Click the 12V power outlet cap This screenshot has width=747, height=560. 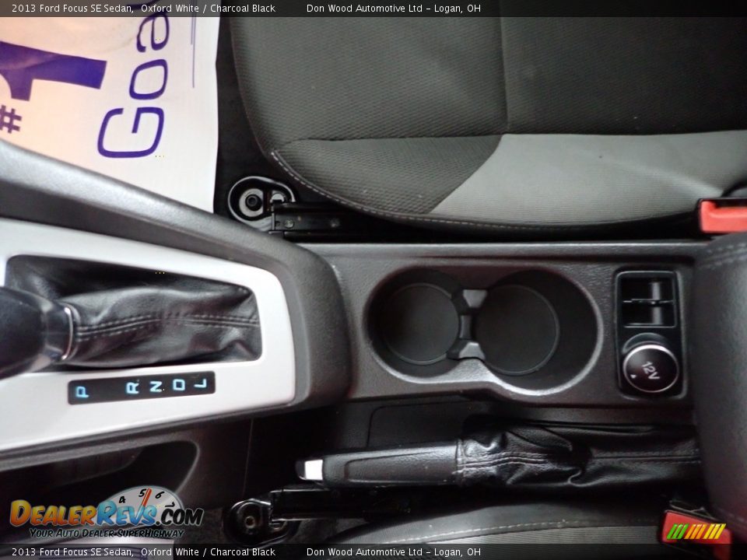649,368
